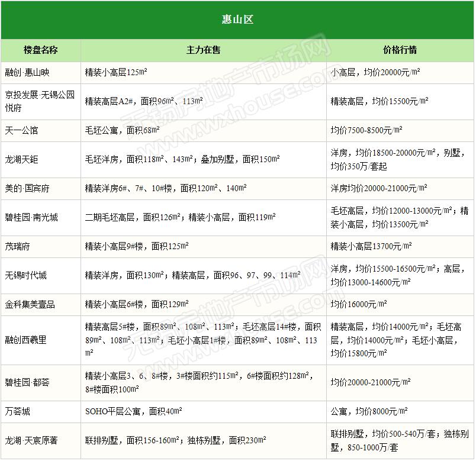Click the 洋房均价20000-21000元/㎡ price
The width and height of the screenshot is (476, 461).
pyautogui.click(x=379, y=188)
